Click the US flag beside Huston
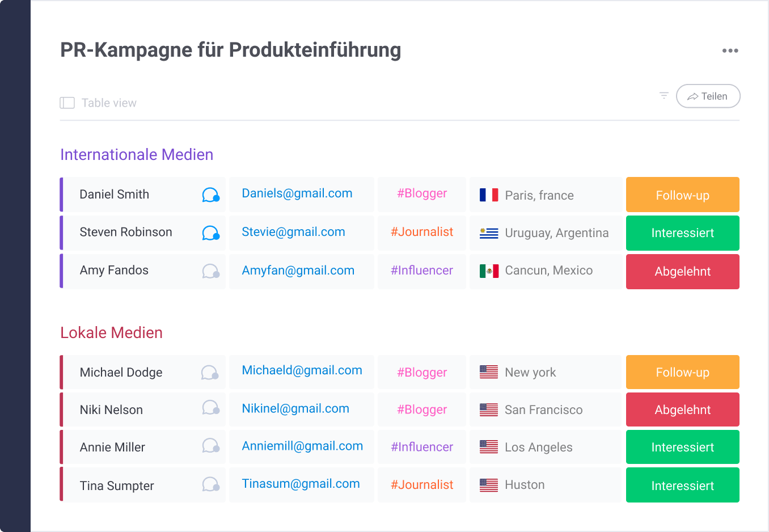Image resolution: width=769 pixels, height=532 pixels. (x=489, y=485)
